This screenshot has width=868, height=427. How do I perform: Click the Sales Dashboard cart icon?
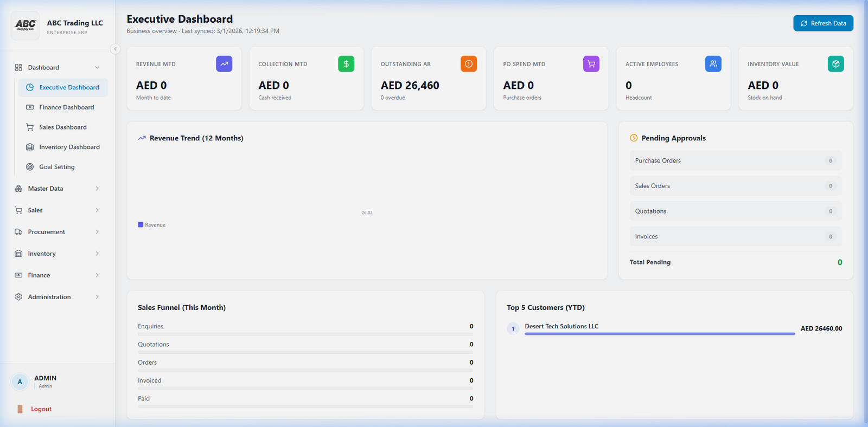pyautogui.click(x=30, y=127)
